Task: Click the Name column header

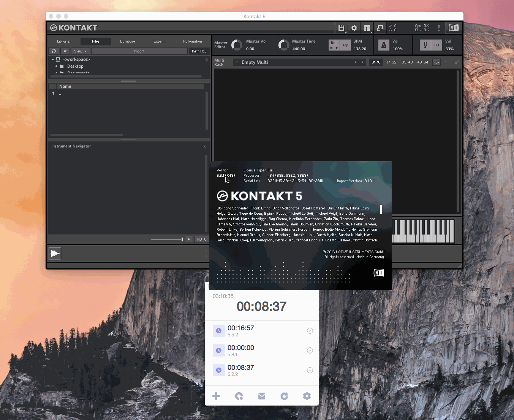Action: click(x=130, y=86)
